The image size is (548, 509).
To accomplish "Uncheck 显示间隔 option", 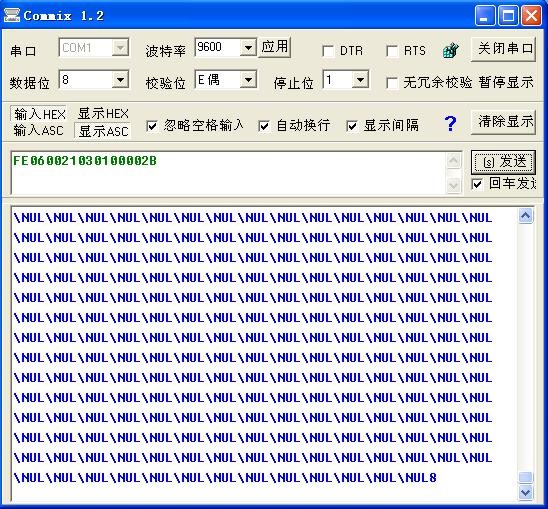I will [x=352, y=126].
